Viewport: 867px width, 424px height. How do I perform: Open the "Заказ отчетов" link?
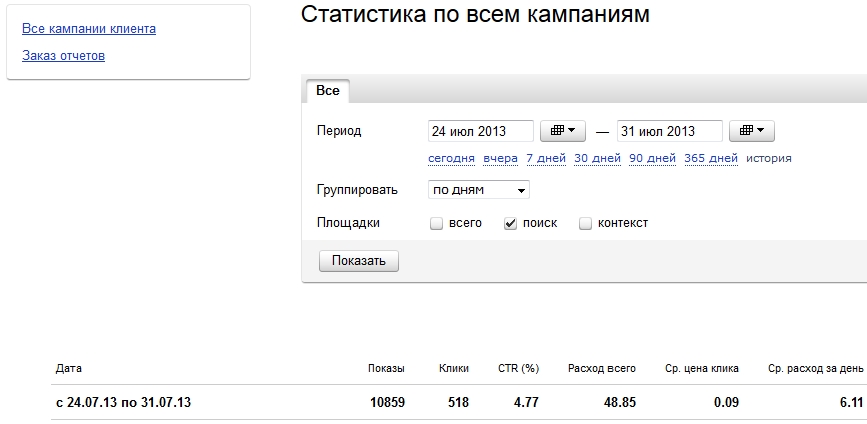[x=64, y=56]
